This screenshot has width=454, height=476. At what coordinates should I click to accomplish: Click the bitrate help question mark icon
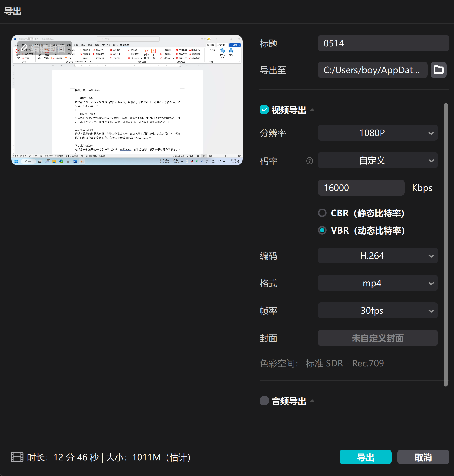[309, 161]
